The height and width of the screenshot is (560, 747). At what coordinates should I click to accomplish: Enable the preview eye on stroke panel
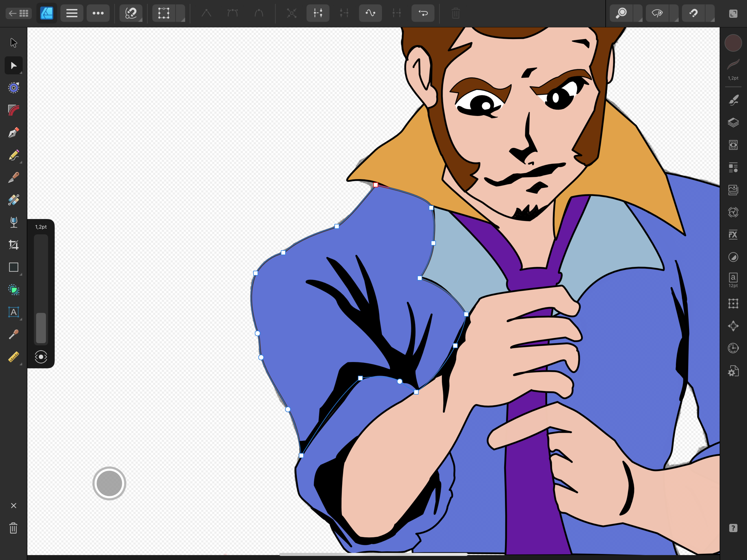click(41, 357)
